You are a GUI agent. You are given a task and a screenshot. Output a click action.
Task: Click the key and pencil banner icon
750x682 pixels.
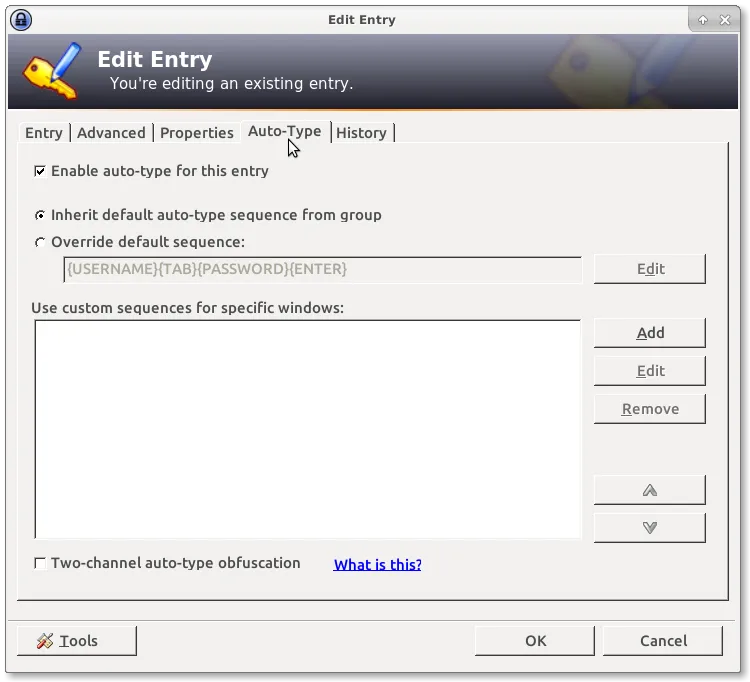pyautogui.click(x=52, y=71)
